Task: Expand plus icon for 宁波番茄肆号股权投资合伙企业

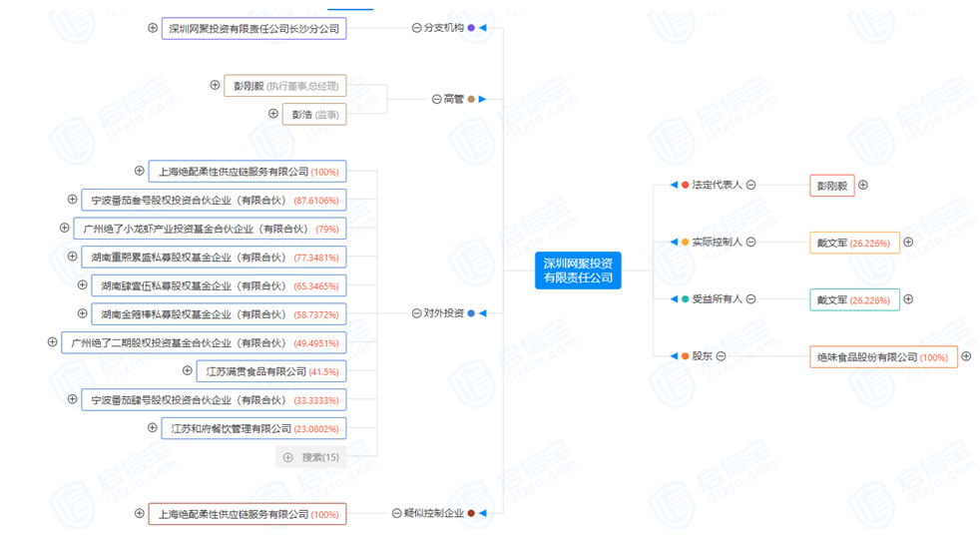Action: coord(73,398)
